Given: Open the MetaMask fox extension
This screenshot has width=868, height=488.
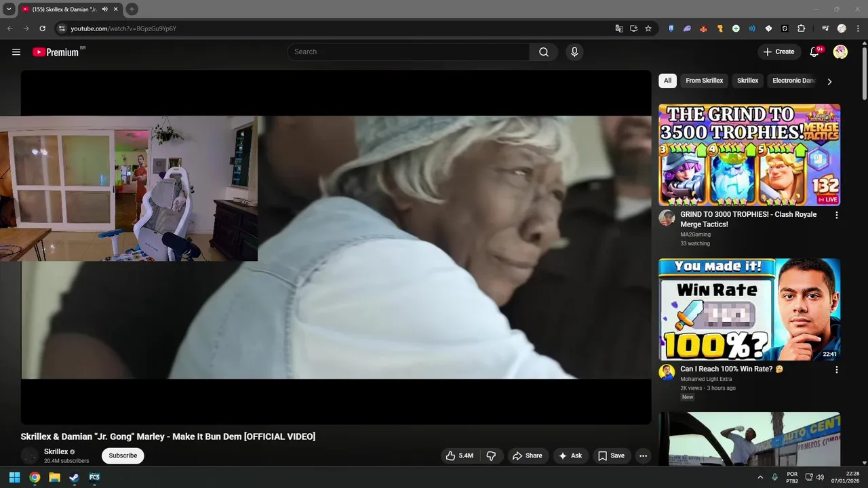Looking at the screenshot, I should (703, 28).
